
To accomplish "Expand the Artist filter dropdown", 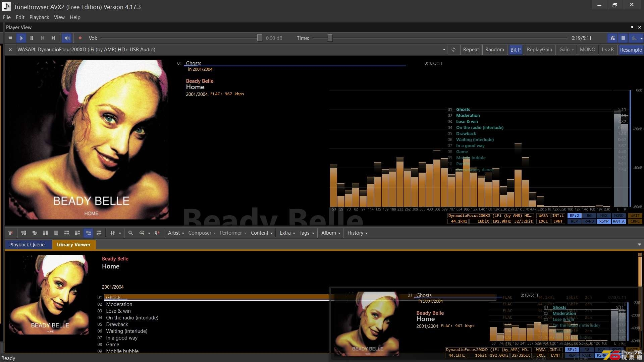I will [176, 233].
